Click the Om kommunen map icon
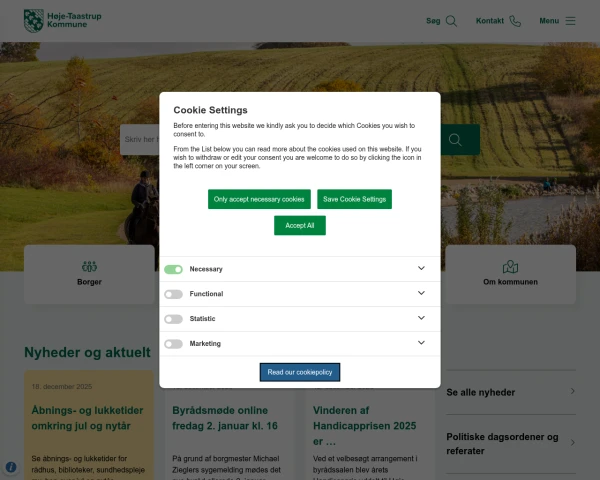The height and width of the screenshot is (480, 600). coord(510,266)
